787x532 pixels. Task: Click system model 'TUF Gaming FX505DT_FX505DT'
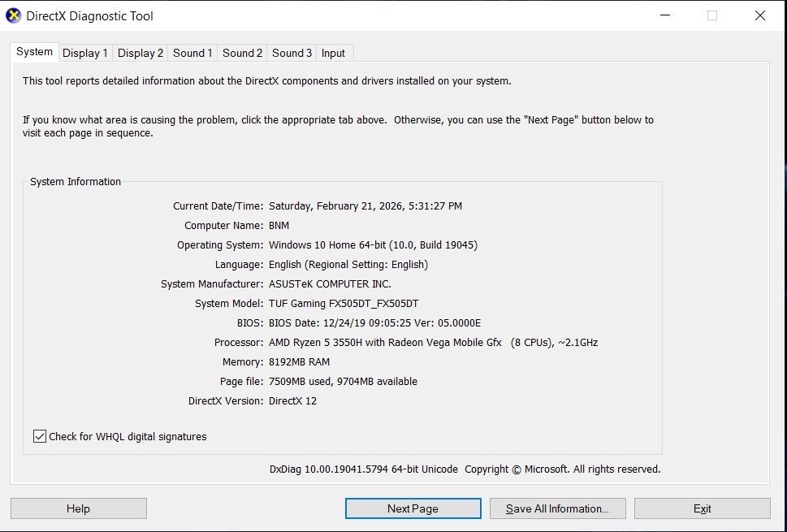tap(344, 304)
